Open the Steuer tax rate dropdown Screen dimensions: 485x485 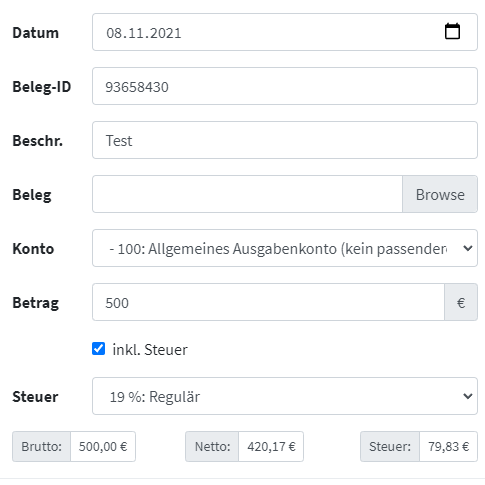[285, 396]
